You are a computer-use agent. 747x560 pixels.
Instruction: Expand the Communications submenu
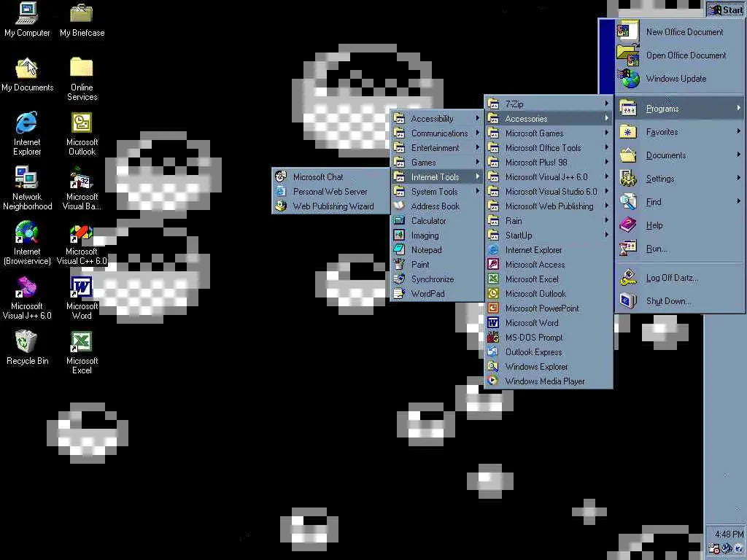(x=437, y=133)
